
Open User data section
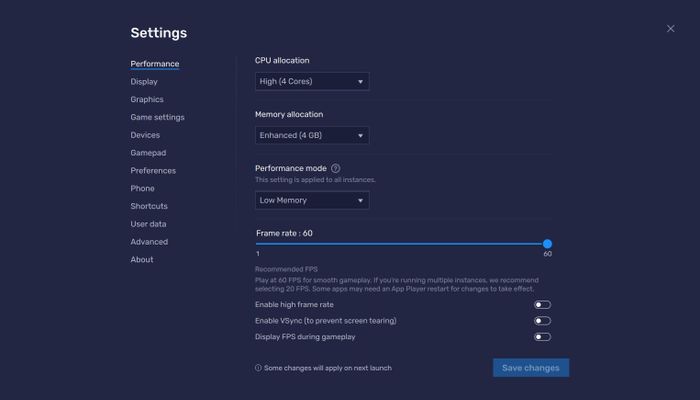(x=148, y=224)
